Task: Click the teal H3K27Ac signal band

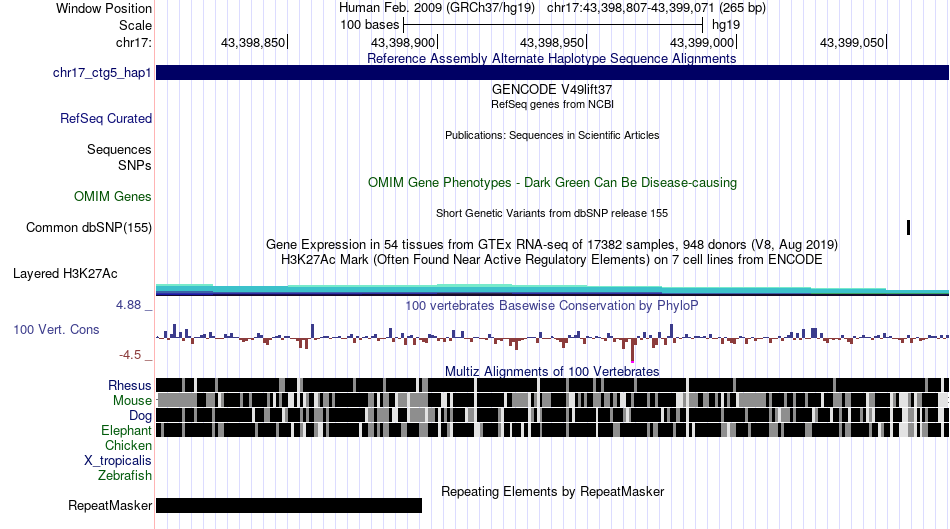Action: (553, 290)
